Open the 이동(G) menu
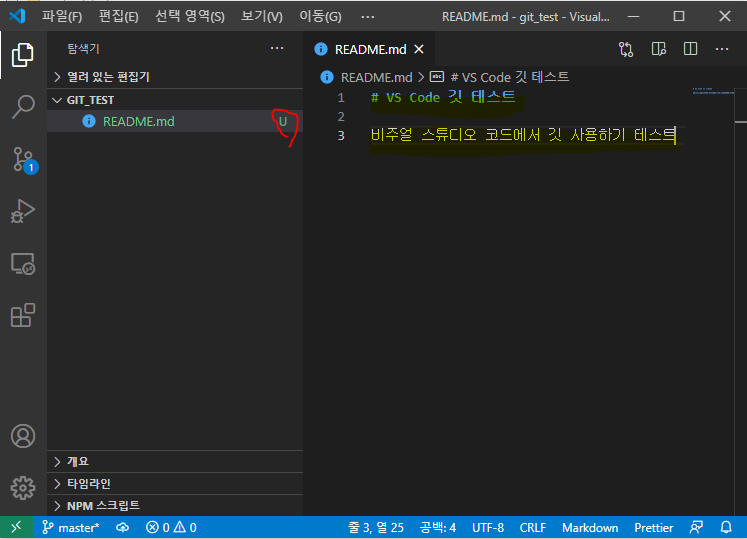This screenshot has height=539, width=747. click(320, 17)
